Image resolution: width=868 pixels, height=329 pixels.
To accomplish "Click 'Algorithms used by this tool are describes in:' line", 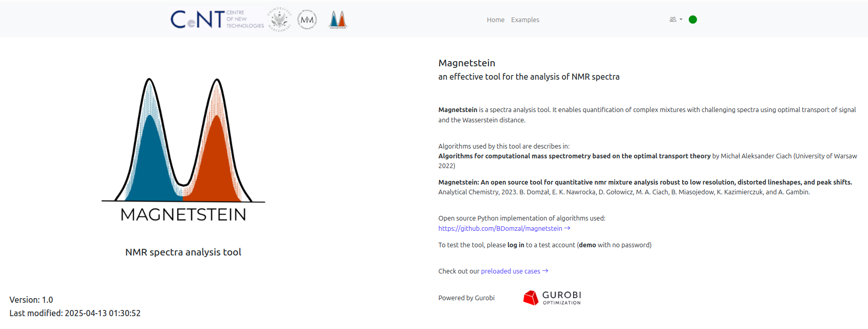I will click(x=504, y=146).
